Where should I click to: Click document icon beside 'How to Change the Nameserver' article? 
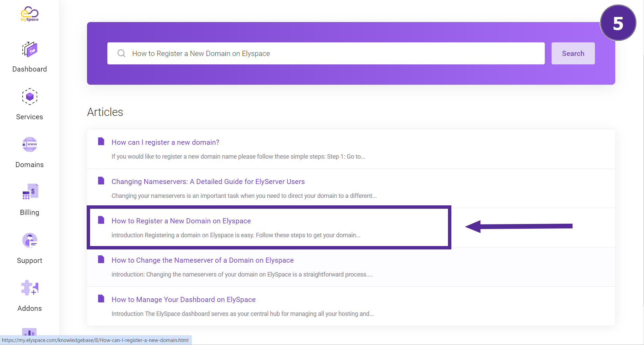pos(101,259)
